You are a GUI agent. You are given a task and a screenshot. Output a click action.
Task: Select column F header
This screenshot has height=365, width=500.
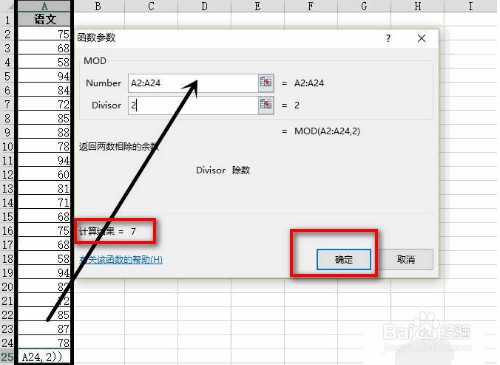click(x=311, y=6)
